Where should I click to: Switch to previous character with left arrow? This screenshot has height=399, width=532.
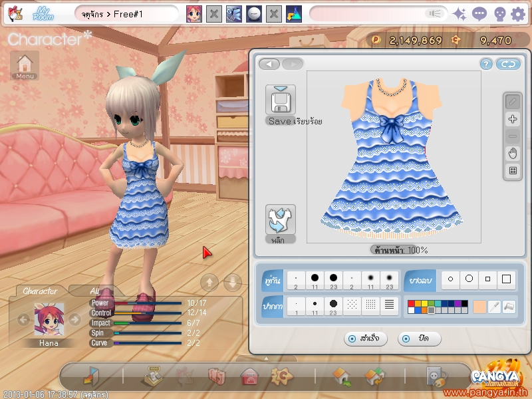click(x=23, y=319)
